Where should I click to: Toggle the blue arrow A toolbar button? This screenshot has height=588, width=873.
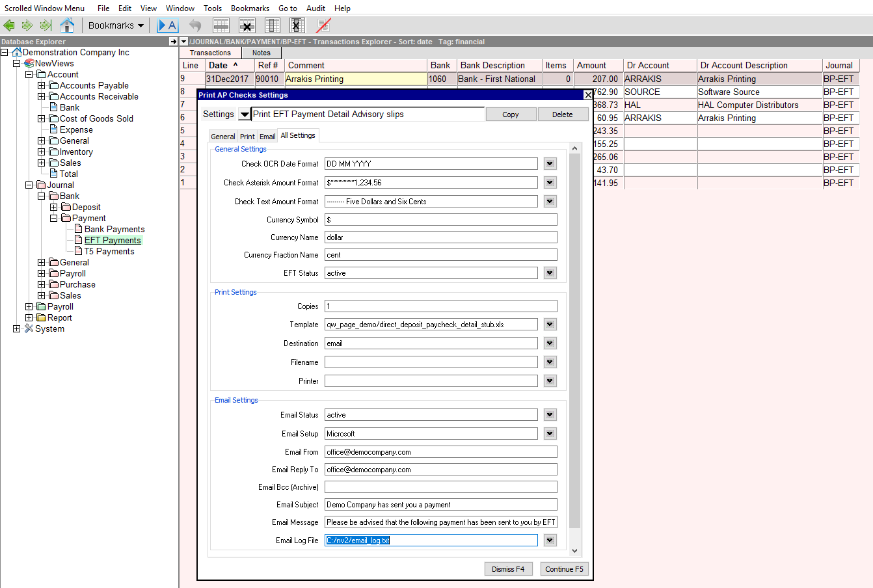click(168, 25)
